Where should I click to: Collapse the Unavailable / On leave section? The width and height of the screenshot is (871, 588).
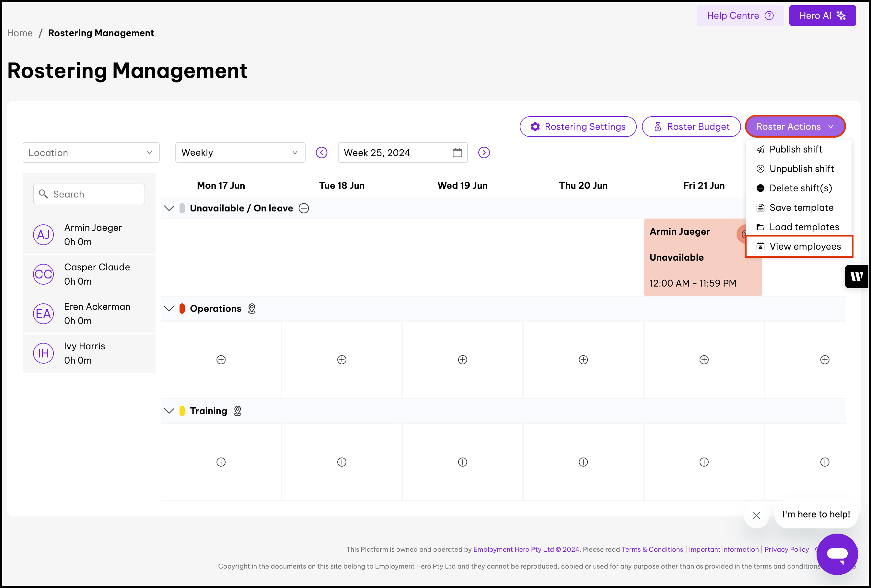(x=169, y=208)
